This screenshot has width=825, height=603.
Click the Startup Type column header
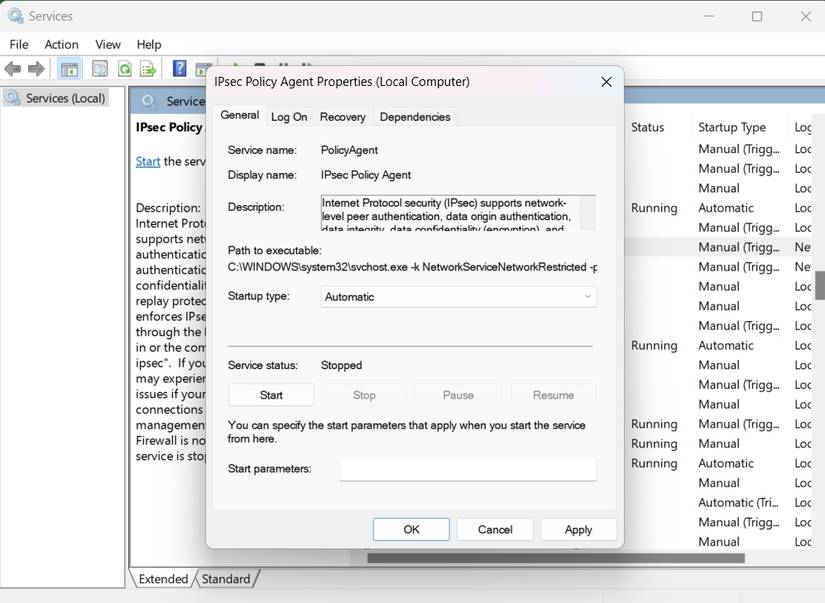coord(732,127)
